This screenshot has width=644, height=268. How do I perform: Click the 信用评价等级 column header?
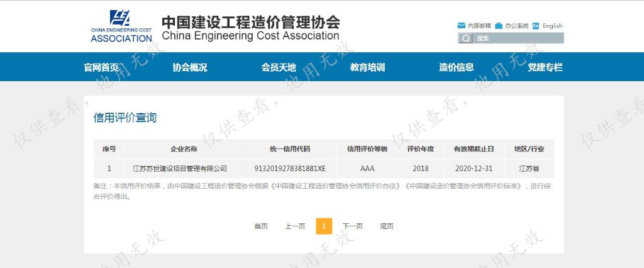367,149
